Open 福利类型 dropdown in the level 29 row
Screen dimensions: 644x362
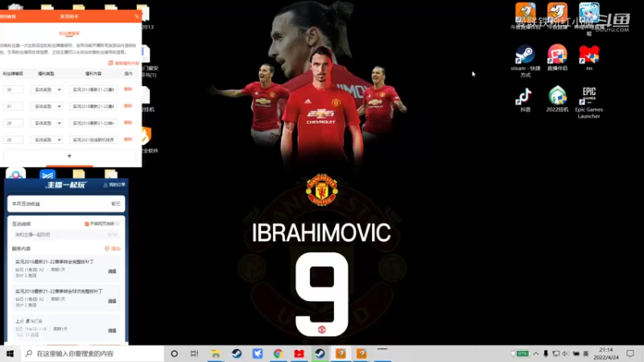click(x=47, y=123)
